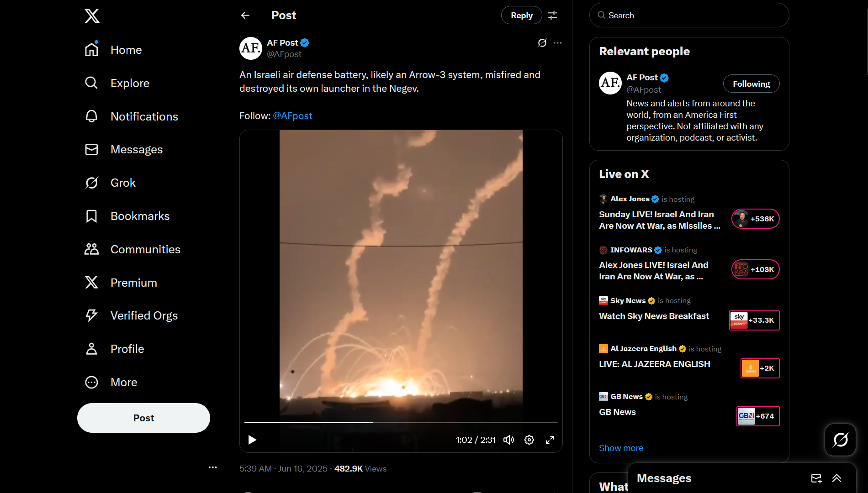Open the post's three-dot more menu
Viewport: 868px width, 493px height.
557,43
